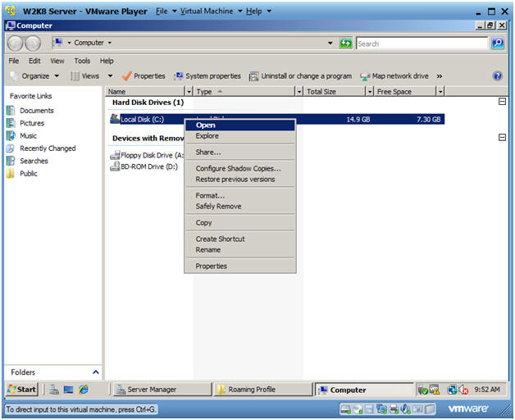Click the green Refresh icon beside address bar
Viewport: 515px width, 420px height.
pos(345,43)
